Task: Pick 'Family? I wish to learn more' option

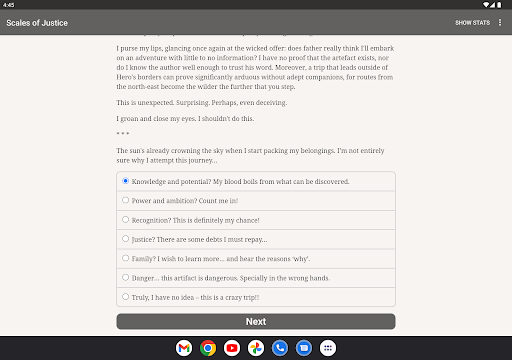Action: 256,259
